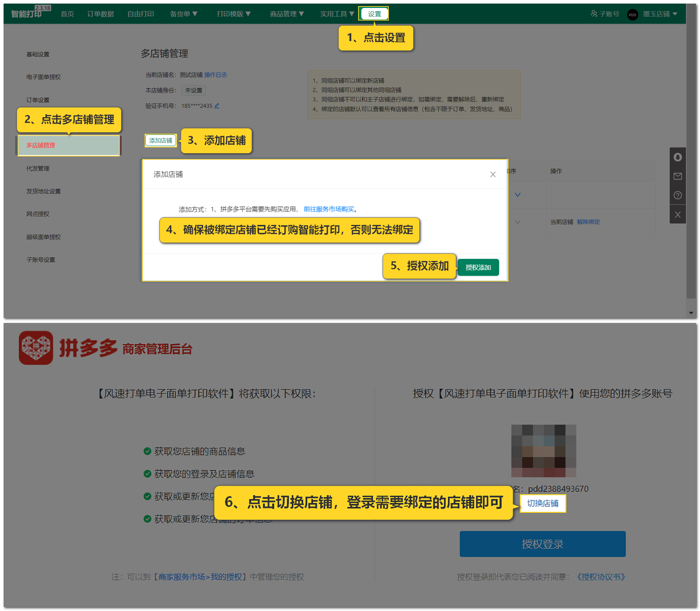Click the 未设置 store identity tag
Viewport: 700px width, 611px height.
(x=194, y=90)
